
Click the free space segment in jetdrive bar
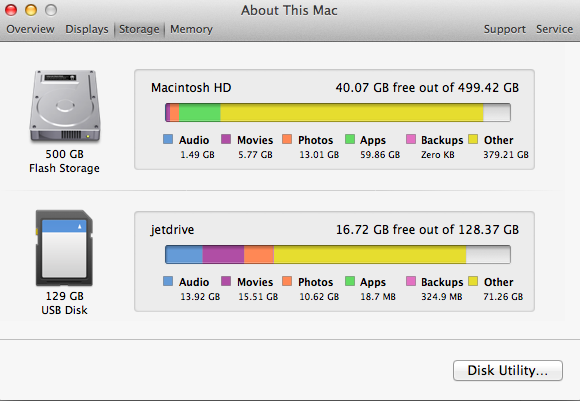pos(488,255)
